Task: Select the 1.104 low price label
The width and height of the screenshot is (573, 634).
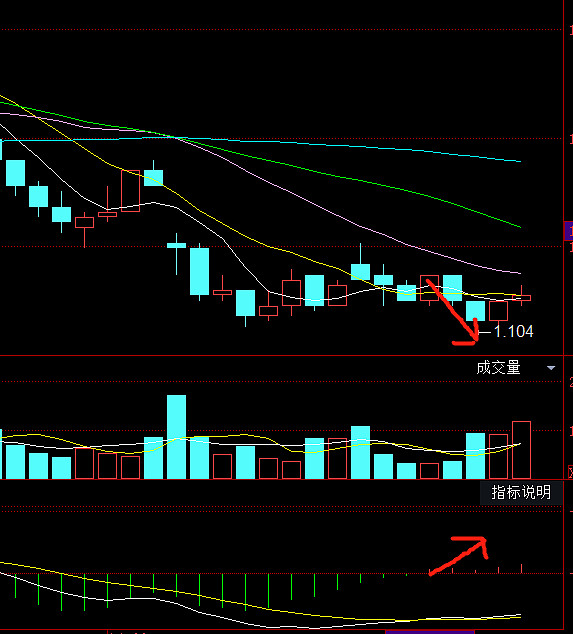Action: [514, 332]
